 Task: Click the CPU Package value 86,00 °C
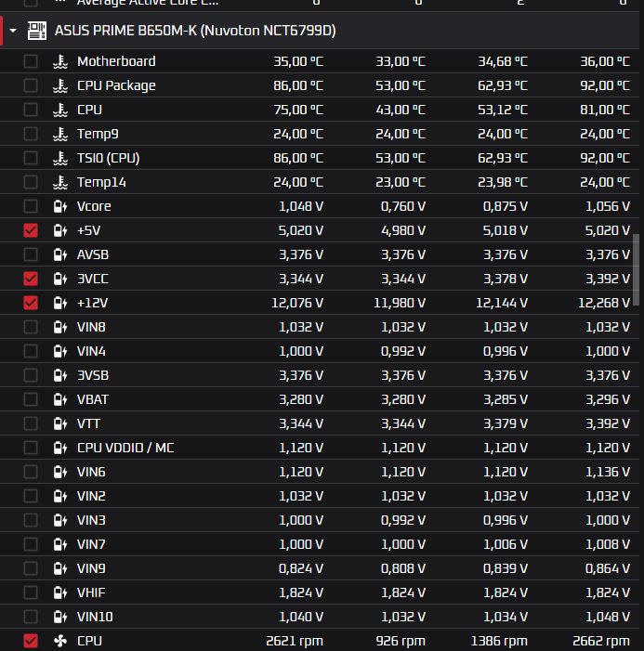[298, 85]
